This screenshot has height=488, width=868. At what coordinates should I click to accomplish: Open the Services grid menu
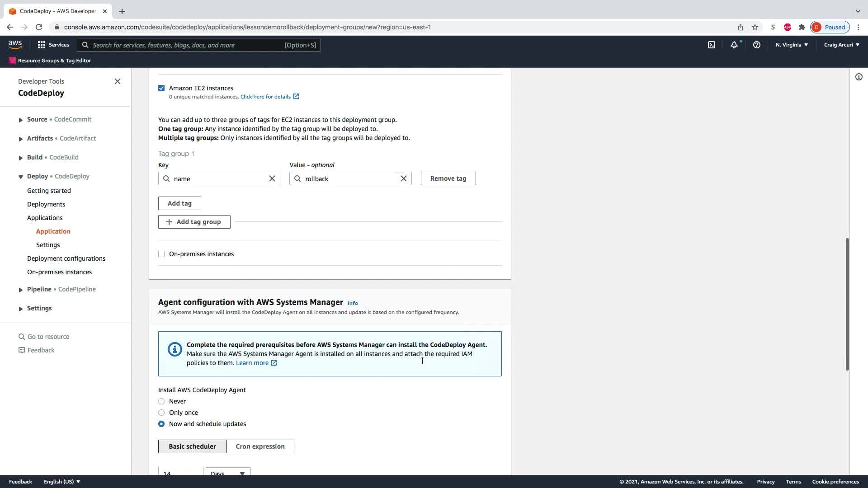coord(42,45)
